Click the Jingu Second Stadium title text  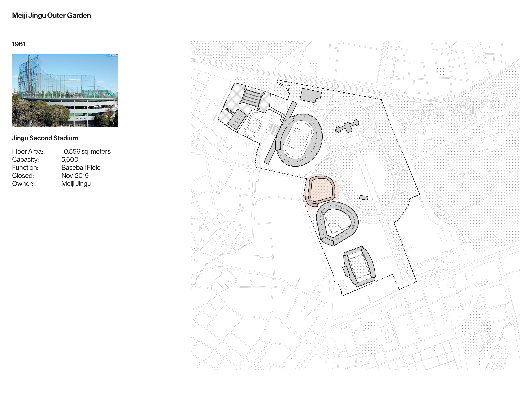pyautogui.click(x=45, y=138)
